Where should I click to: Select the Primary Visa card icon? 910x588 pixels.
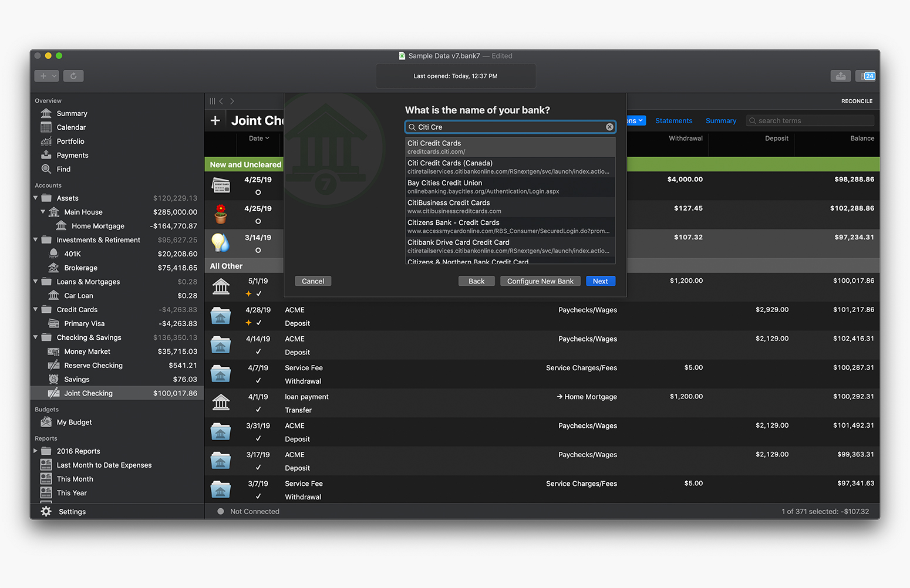pyautogui.click(x=53, y=323)
